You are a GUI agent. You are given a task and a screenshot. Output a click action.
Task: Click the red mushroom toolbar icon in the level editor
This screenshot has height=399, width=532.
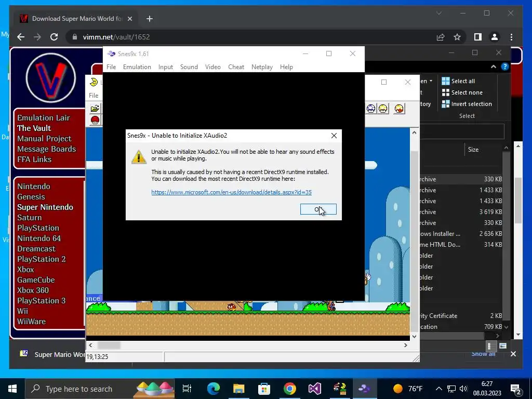click(x=95, y=120)
